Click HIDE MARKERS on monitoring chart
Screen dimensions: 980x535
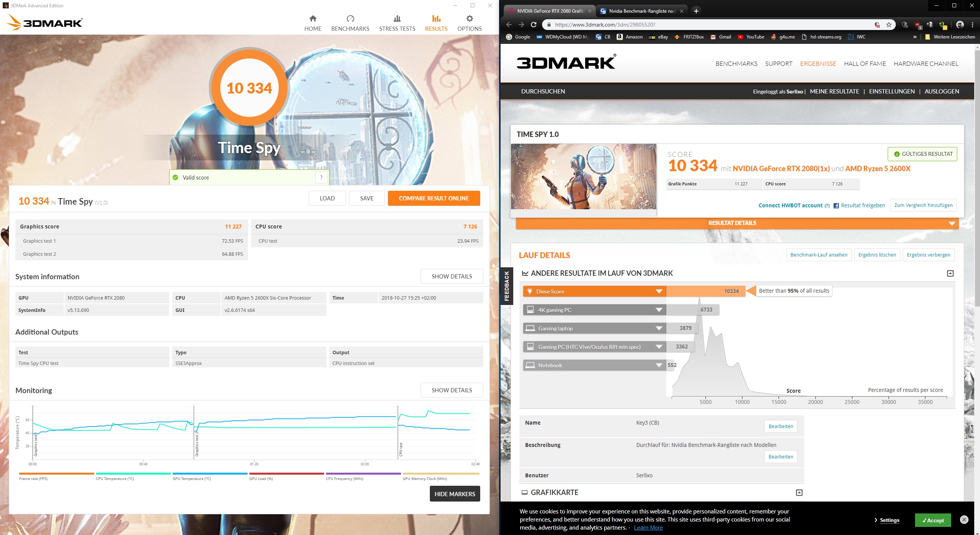pos(454,494)
